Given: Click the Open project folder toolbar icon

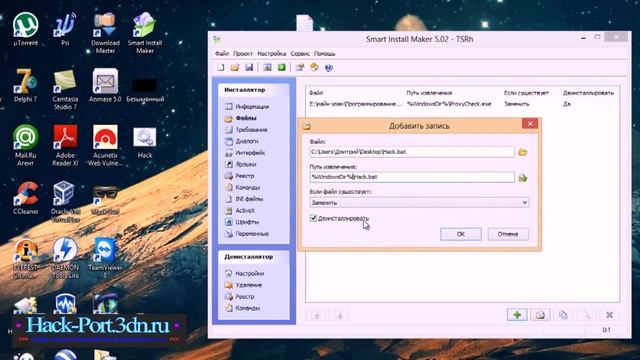Looking at the screenshot, I should coord(235,67).
